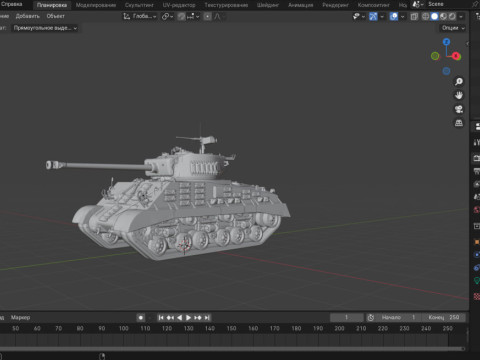
Task: Switch to the Анимация workspace tab
Action: (301, 5)
